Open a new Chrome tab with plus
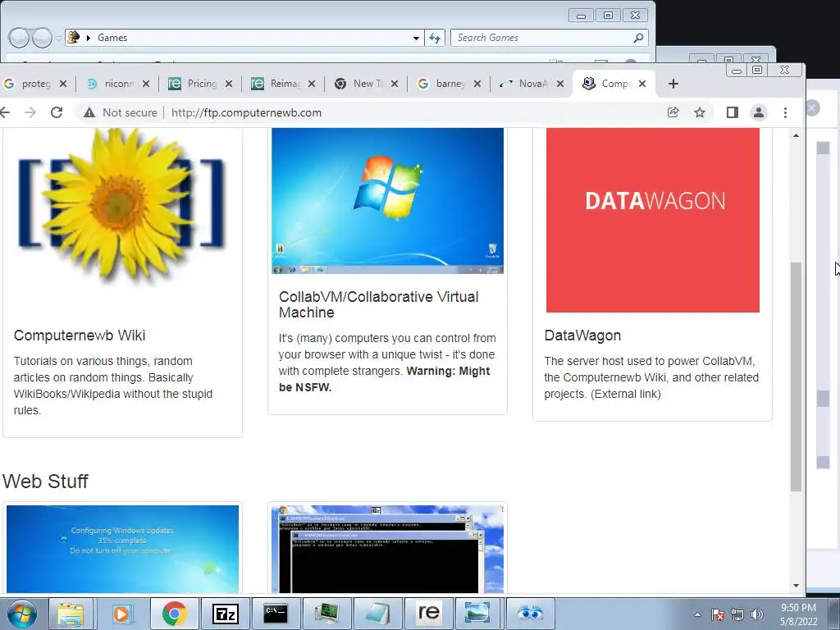Screen dimensions: 840x630 [673, 84]
